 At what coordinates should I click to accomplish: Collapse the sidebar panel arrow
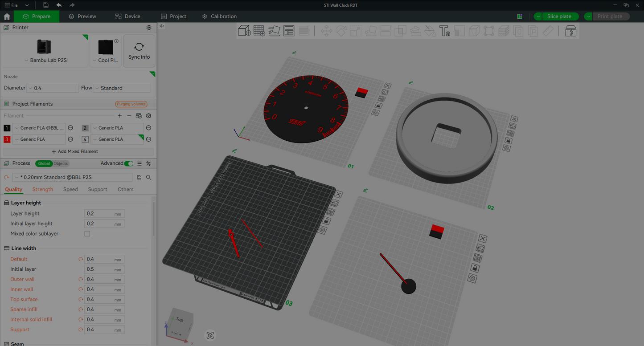coord(162,26)
